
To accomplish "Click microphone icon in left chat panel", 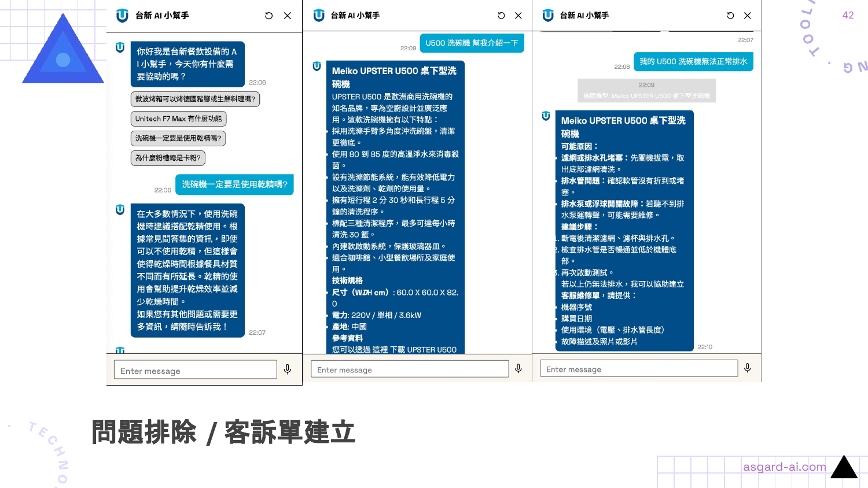I will [x=288, y=369].
